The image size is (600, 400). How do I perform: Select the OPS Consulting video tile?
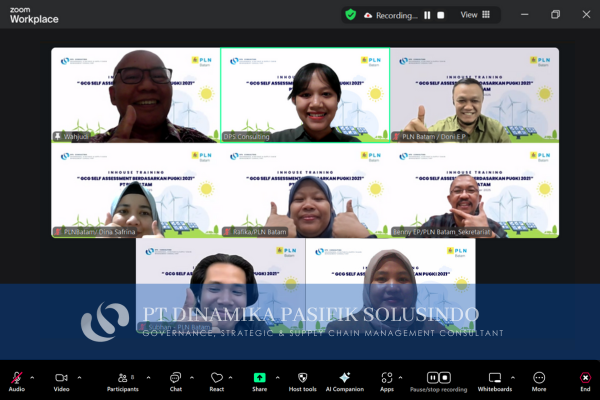[x=305, y=95]
